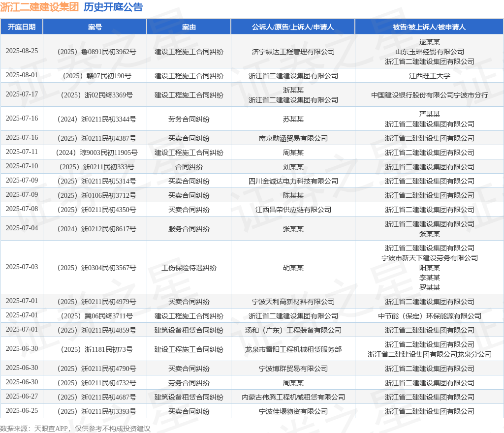
Task: Select plaintiff 宁波天利高新材料有限公司
Action: (x=293, y=302)
